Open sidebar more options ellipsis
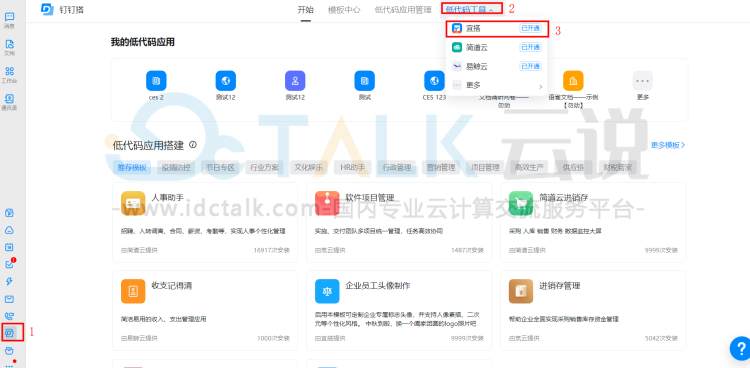Screen dimensions: 750x368 pyautogui.click(x=9, y=365)
